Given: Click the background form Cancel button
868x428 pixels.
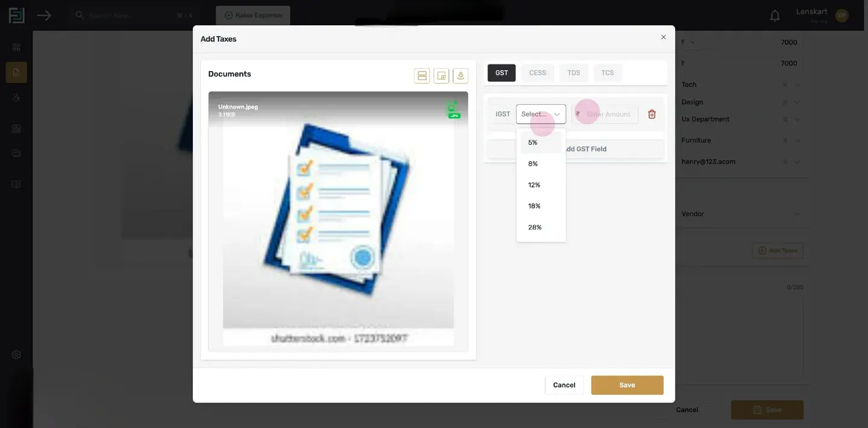Looking at the screenshot, I should [687, 410].
